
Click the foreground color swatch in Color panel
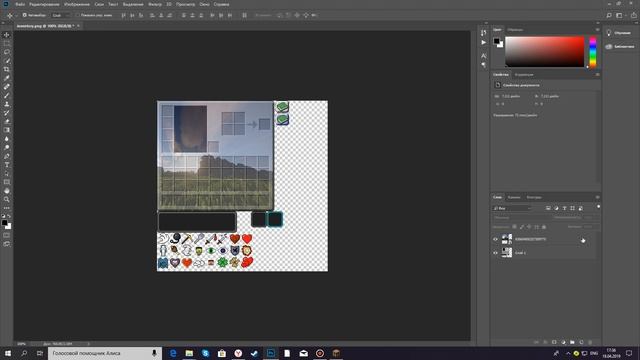click(496, 40)
